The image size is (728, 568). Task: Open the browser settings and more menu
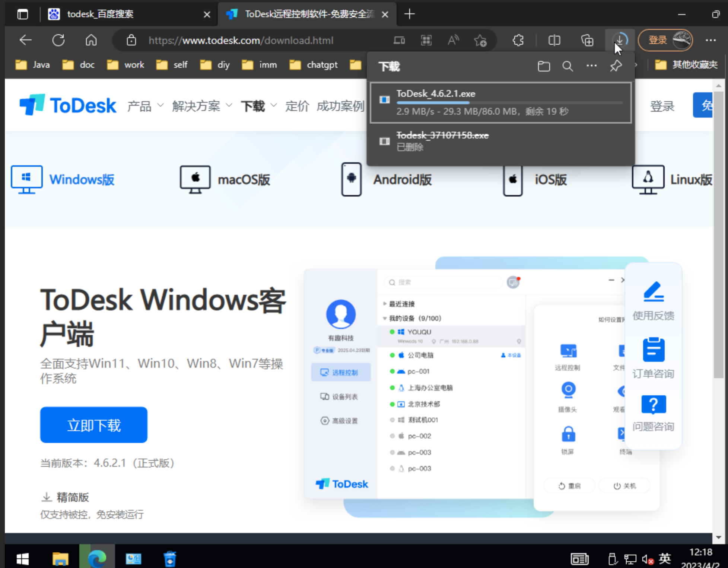[x=710, y=40]
